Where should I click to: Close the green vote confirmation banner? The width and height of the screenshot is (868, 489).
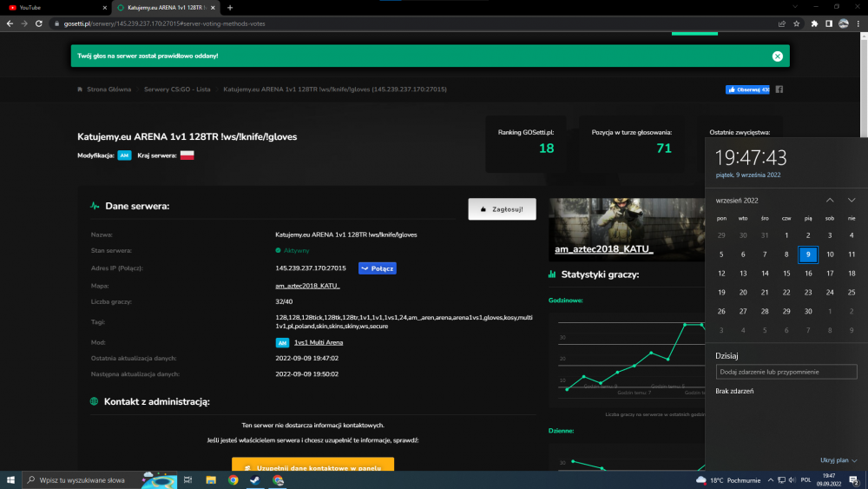[777, 56]
